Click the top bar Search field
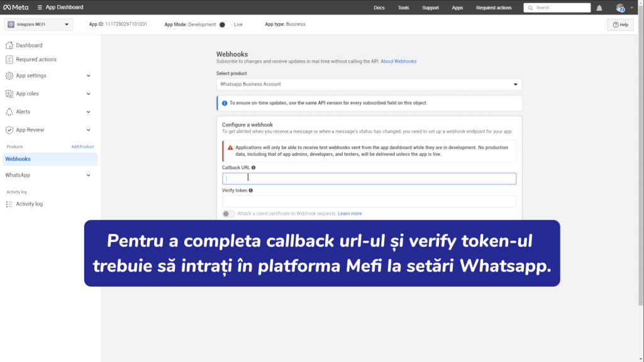 (x=557, y=8)
